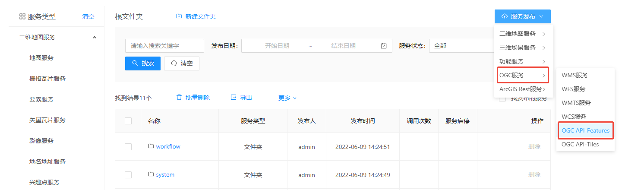Click the grid icon beside 服务类型 heading
The image size is (644, 190).
pos(22,17)
